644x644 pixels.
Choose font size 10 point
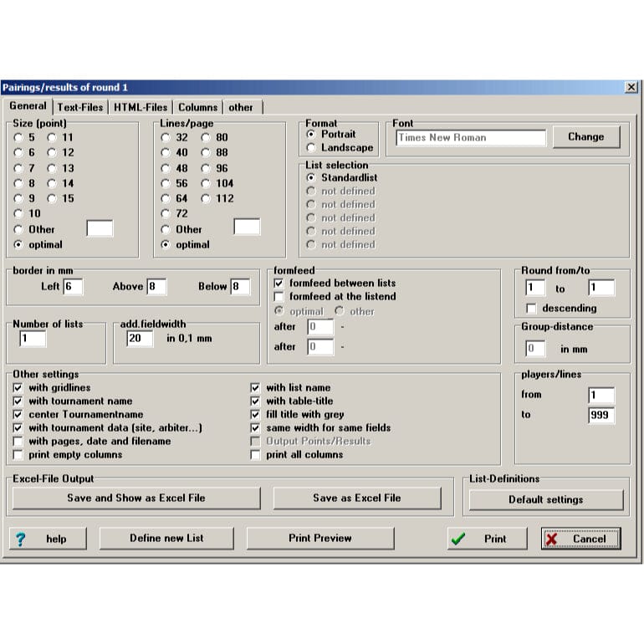pyautogui.click(x=18, y=213)
